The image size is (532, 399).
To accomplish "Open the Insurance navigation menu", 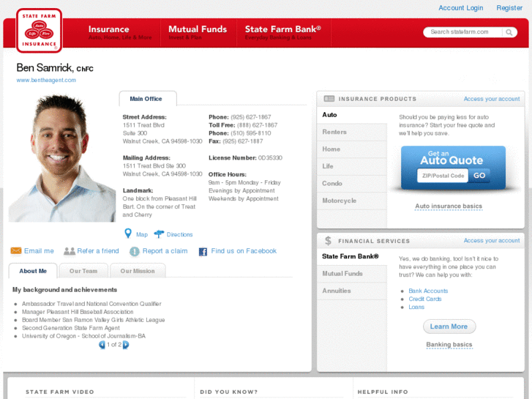I will (x=120, y=33).
